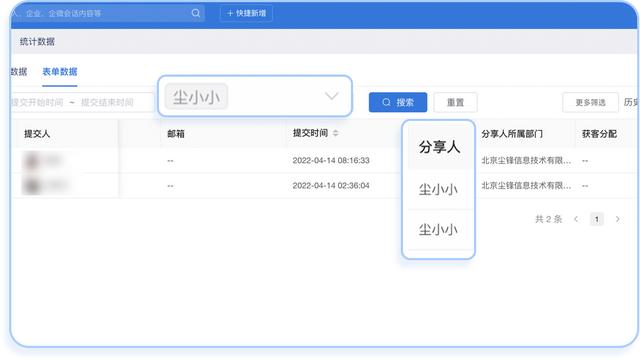Click 尘小小 sharer in the 08:16:33 row
The height and width of the screenshot is (360, 640).
click(438, 189)
